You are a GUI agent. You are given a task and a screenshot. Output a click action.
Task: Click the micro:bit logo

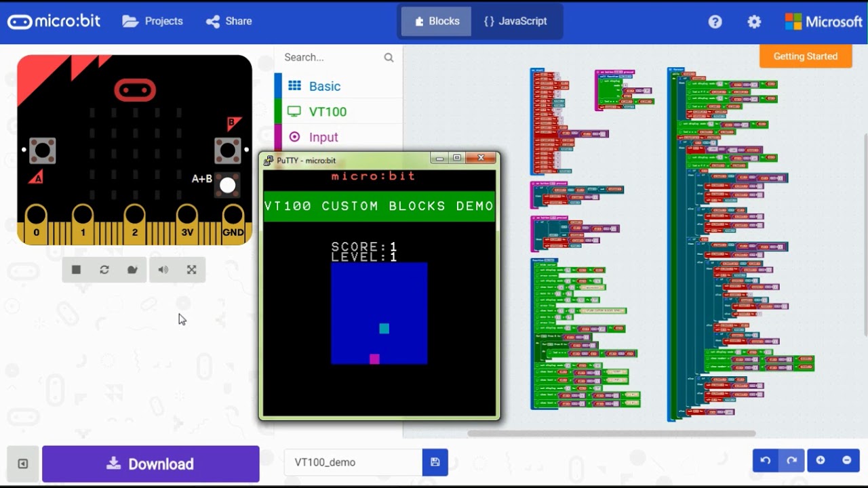coord(54,21)
